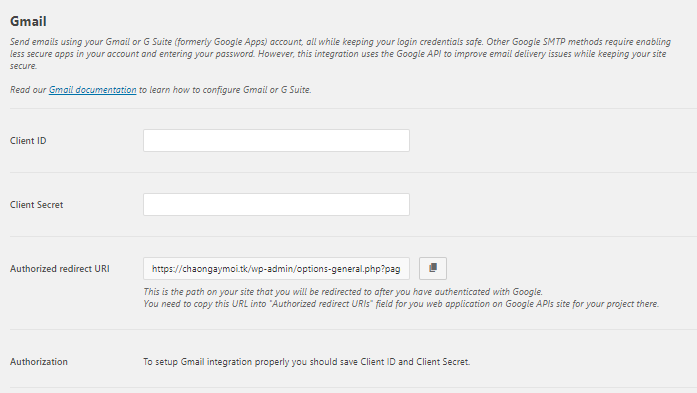Image resolution: width=697 pixels, height=393 pixels.
Task: Click "to learn how to configure Gmail" text
Action: click(x=225, y=90)
